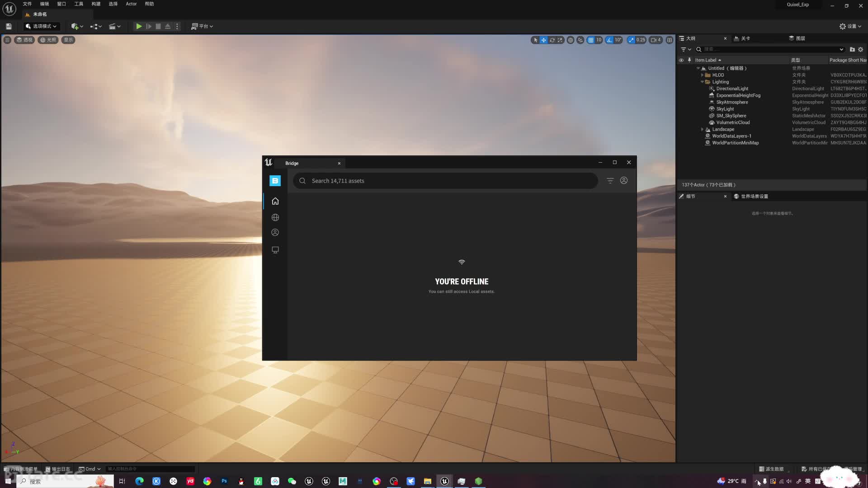The height and width of the screenshot is (488, 868).
Task: Select the rotate tool in viewport
Action: click(552, 40)
